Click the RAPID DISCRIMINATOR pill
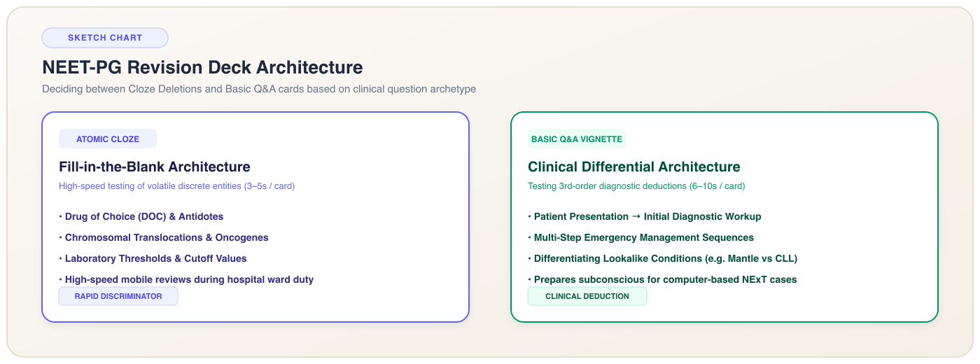This screenshot has height=364, width=980. click(118, 296)
